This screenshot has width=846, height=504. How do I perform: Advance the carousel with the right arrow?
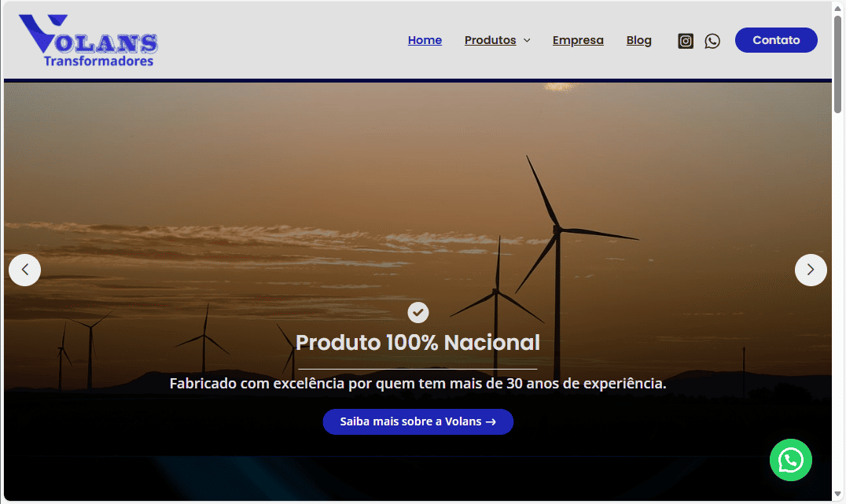[x=811, y=270]
